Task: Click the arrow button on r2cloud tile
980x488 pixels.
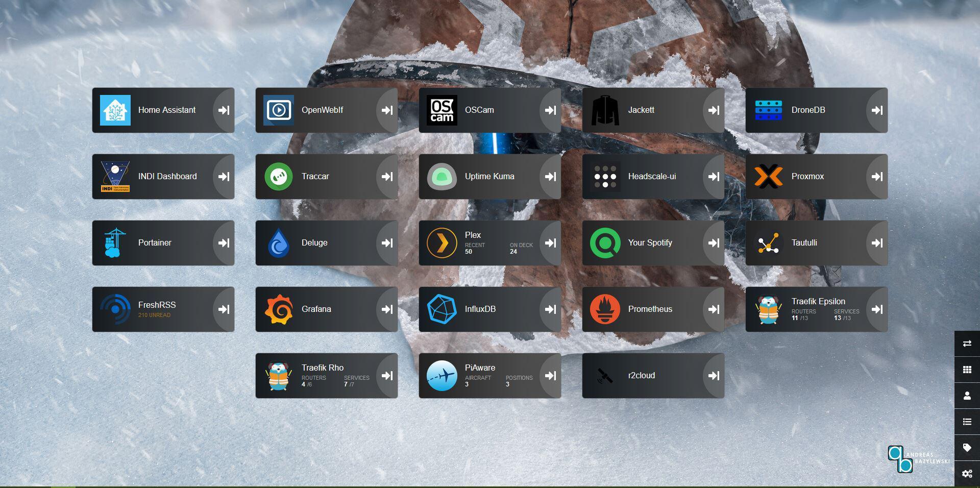Action: point(714,376)
